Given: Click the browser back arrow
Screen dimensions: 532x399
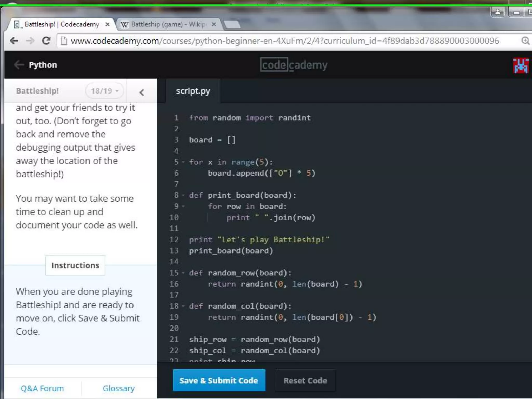Looking at the screenshot, I should tap(14, 41).
